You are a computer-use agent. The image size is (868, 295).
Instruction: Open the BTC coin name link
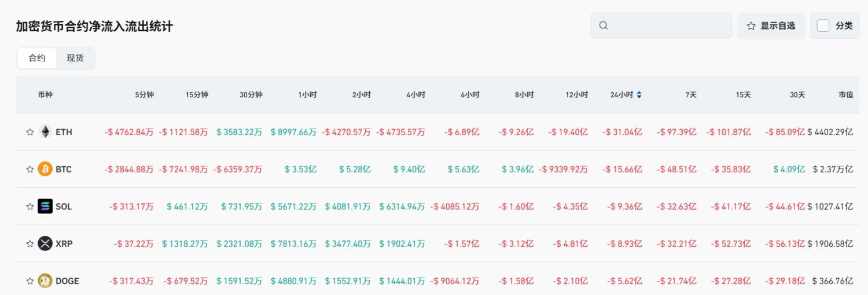coord(64,169)
